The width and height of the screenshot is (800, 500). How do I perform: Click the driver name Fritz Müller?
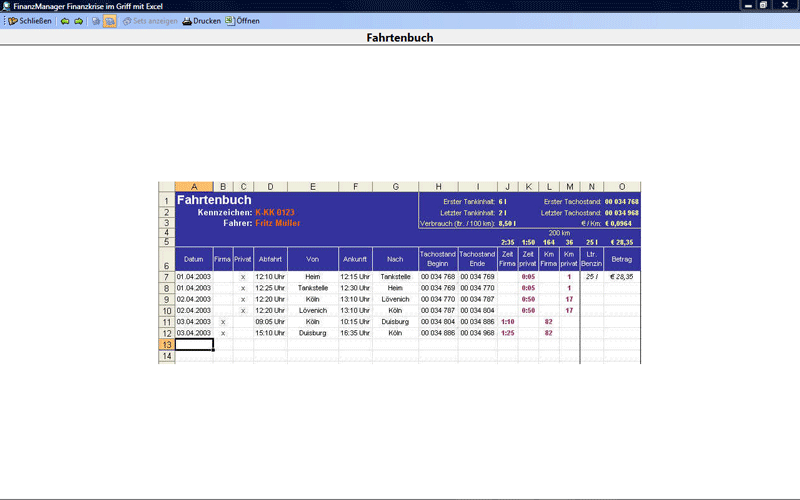[x=277, y=223]
